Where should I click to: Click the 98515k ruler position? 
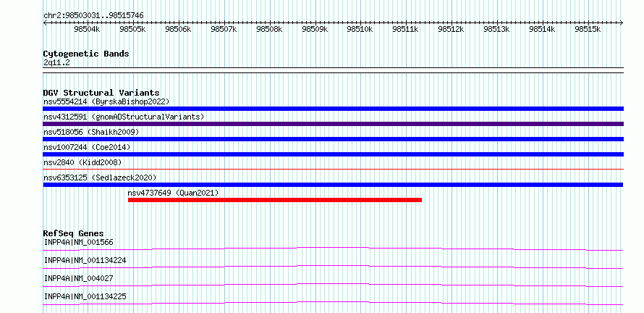point(588,29)
